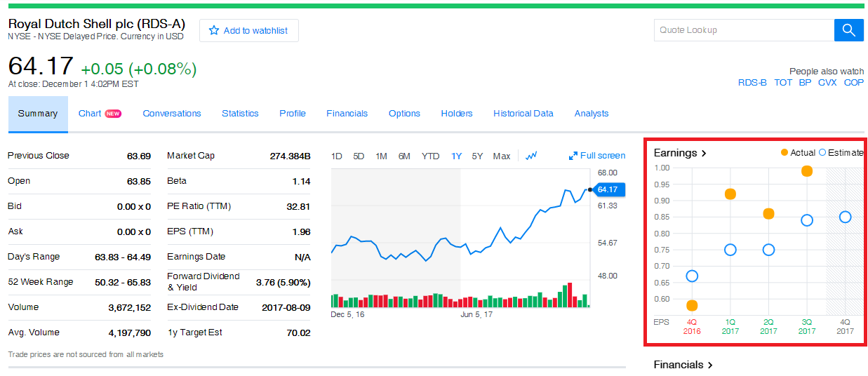Click 1Q 2017 estimate earnings circle
Screen dimensions: 868x376
click(730, 250)
